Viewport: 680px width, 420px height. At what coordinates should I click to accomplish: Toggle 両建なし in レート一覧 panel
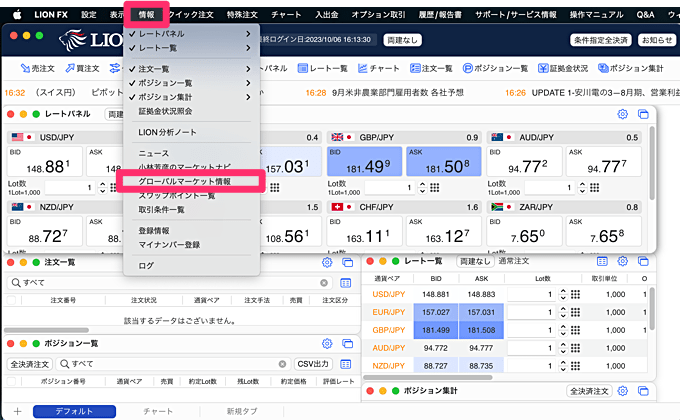click(475, 261)
